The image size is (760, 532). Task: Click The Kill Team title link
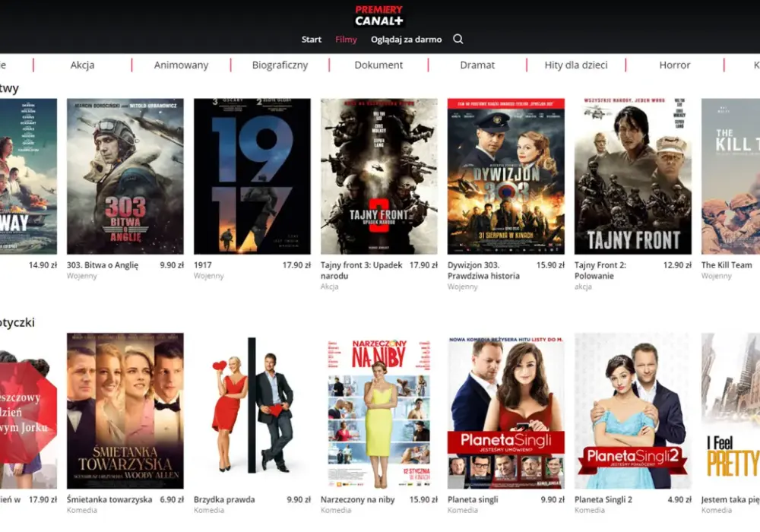(727, 265)
